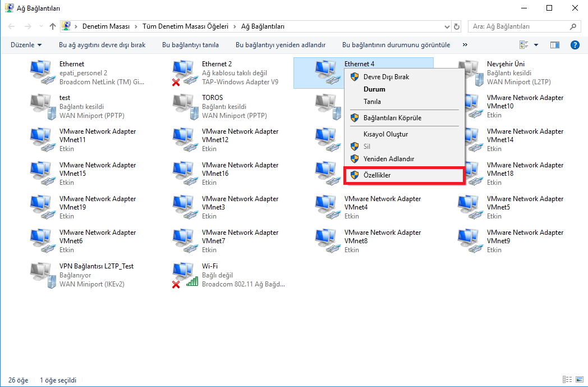588x387 pixels.
Task: Click the Nevşehir Üni VPN connection icon
Action: click(x=471, y=73)
